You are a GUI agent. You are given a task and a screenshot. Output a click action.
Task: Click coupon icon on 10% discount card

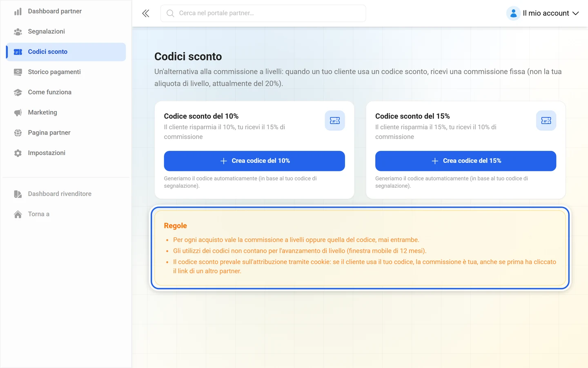(335, 121)
